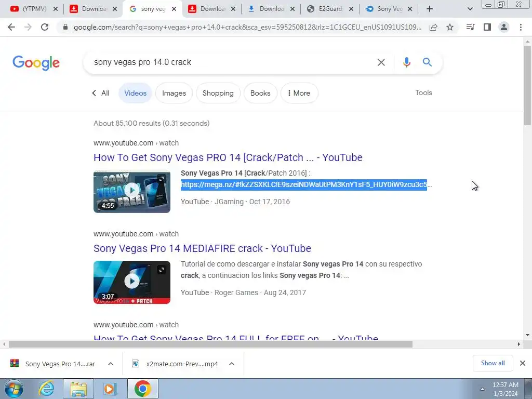Expand preview on 3:07 thumbnail
The height and width of the screenshot is (399, 532).
pyautogui.click(x=162, y=270)
